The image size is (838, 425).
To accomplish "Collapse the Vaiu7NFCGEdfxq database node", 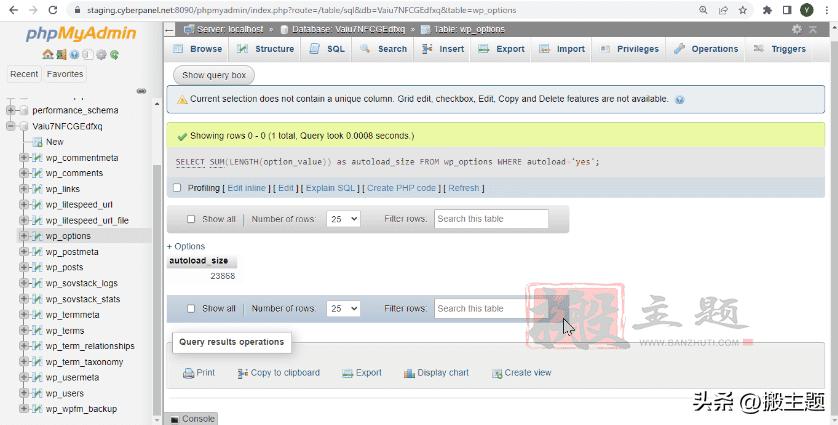I will [11, 126].
